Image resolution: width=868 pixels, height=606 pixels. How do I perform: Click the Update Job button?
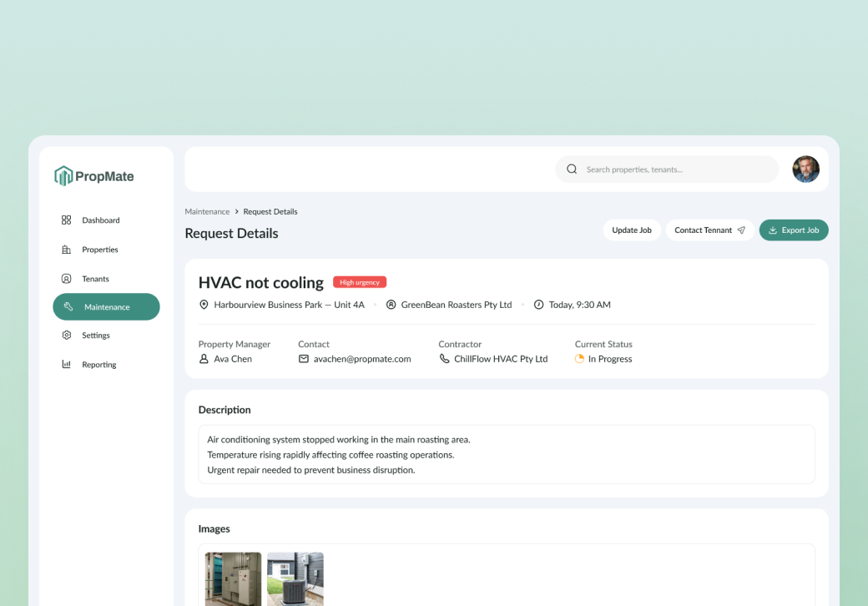point(632,230)
